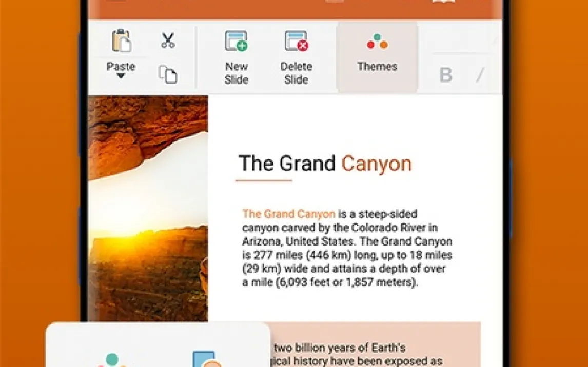Click the New Slide text label

[236, 73]
